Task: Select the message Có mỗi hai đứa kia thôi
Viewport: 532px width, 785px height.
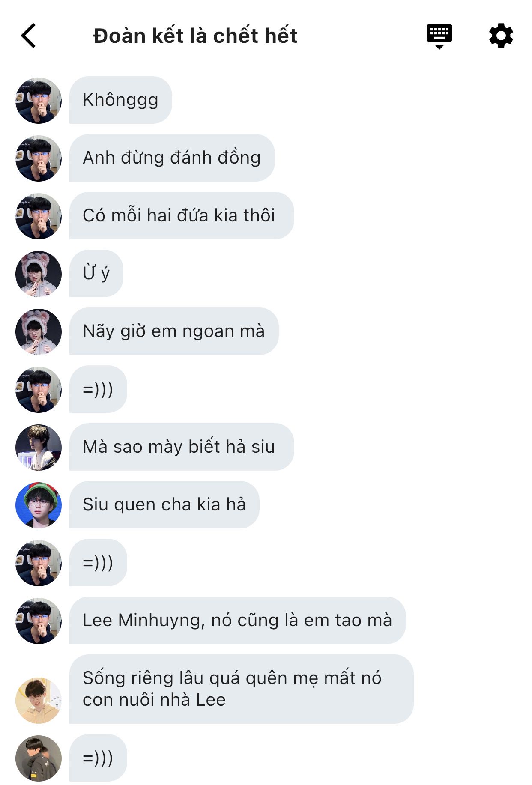Action: (x=182, y=216)
